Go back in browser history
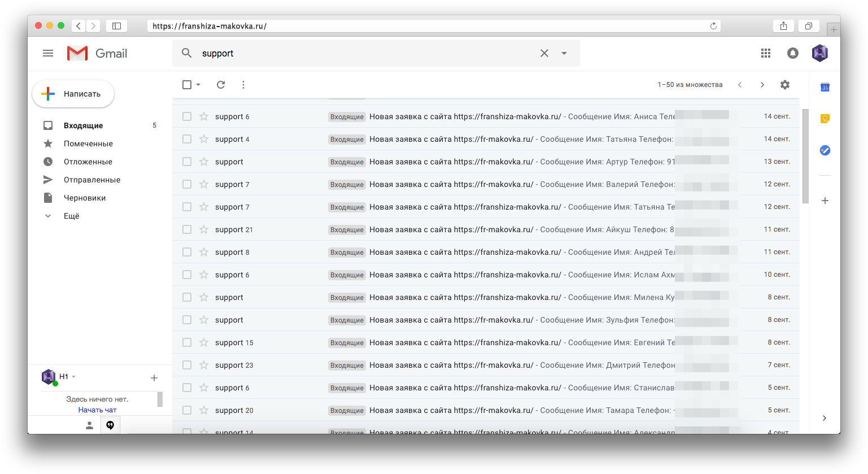 coord(79,26)
